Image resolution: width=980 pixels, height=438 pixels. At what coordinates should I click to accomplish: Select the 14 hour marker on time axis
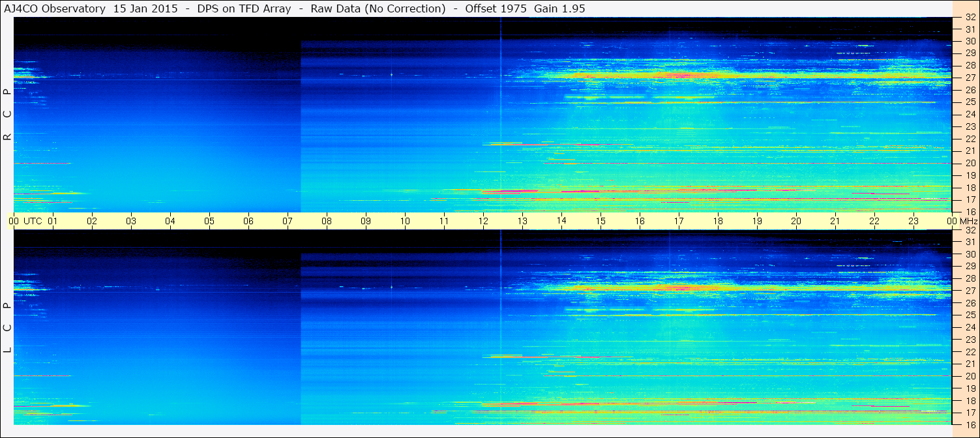click(561, 221)
